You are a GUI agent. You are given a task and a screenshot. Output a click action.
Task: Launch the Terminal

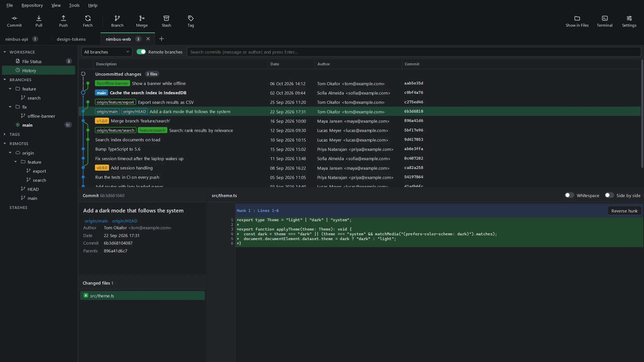605,21
